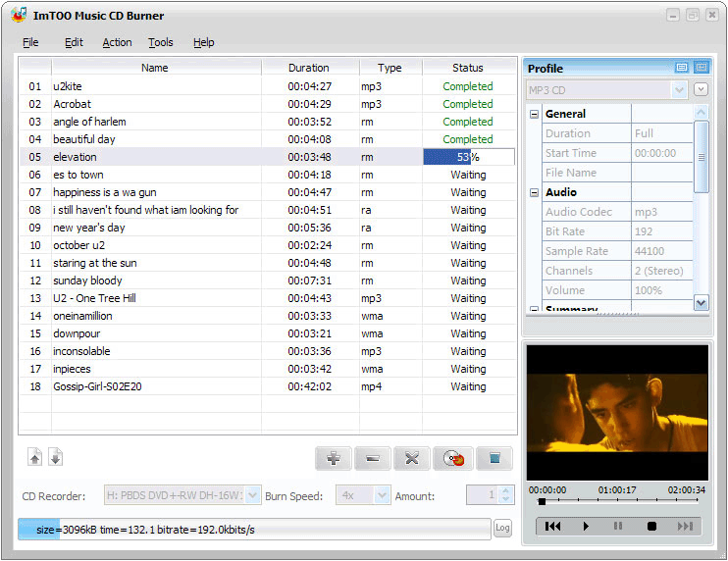Click the profile scrollbar up arrow
The height and width of the screenshot is (561, 728).
tap(702, 112)
